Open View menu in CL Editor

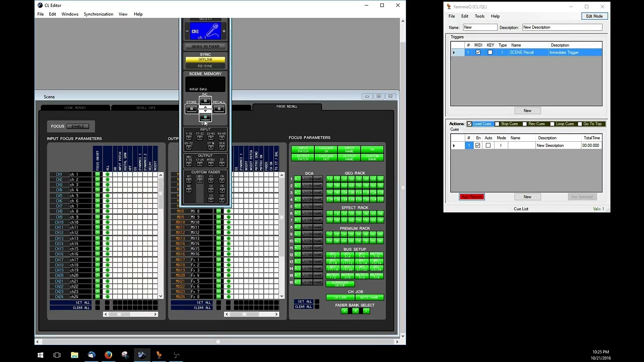[x=123, y=14]
